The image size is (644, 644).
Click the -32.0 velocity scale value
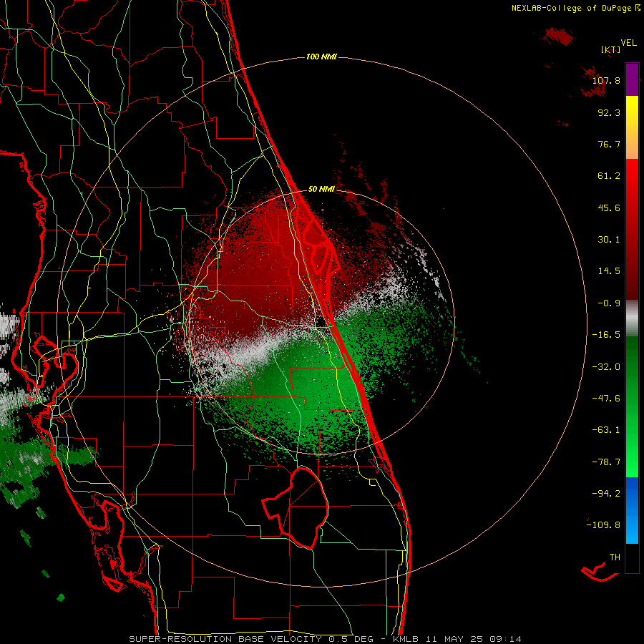[606, 367]
